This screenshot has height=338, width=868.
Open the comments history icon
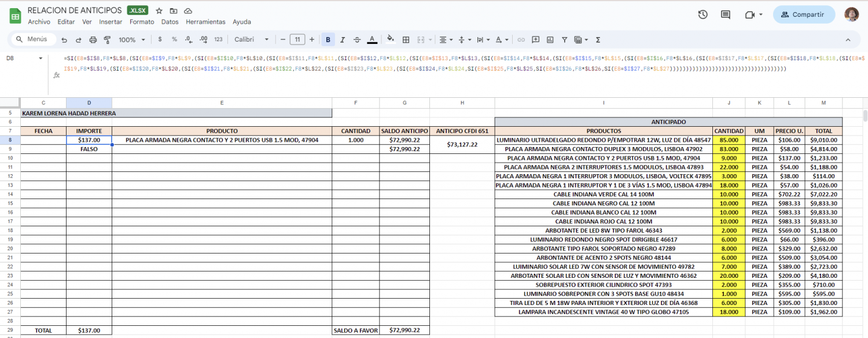[x=726, y=14]
